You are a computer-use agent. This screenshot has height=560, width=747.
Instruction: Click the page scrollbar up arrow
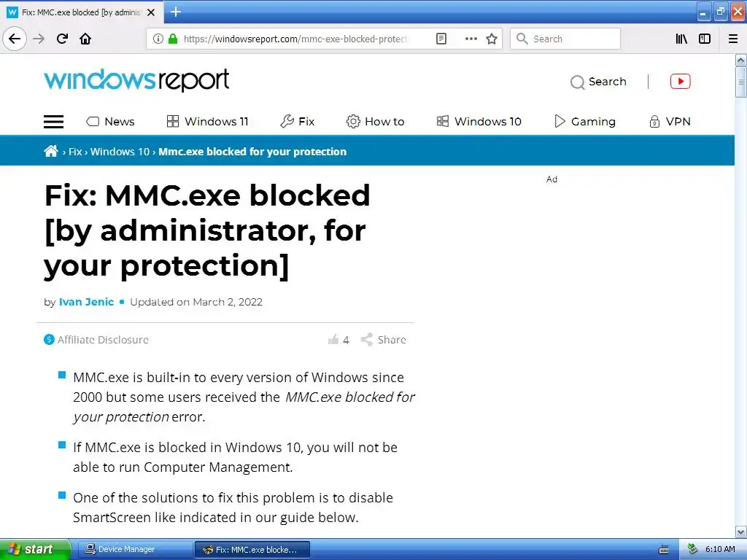pyautogui.click(x=741, y=60)
